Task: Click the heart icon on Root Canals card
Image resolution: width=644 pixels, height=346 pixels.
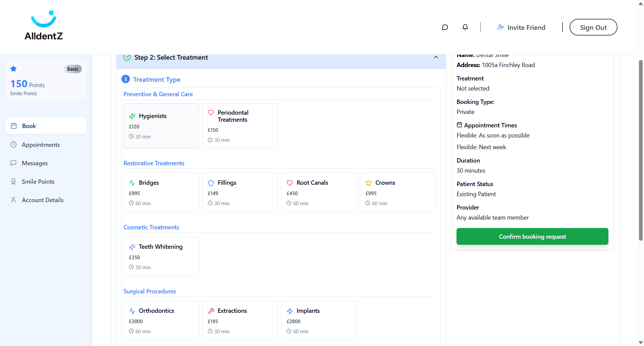Action: (x=290, y=183)
